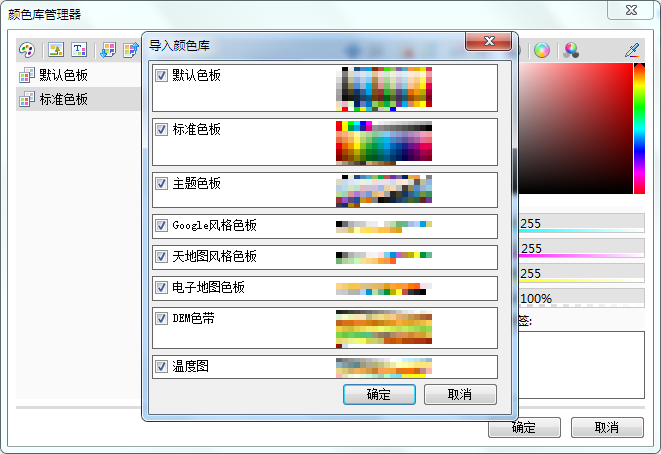Click the color wheel icon

coord(541,50)
